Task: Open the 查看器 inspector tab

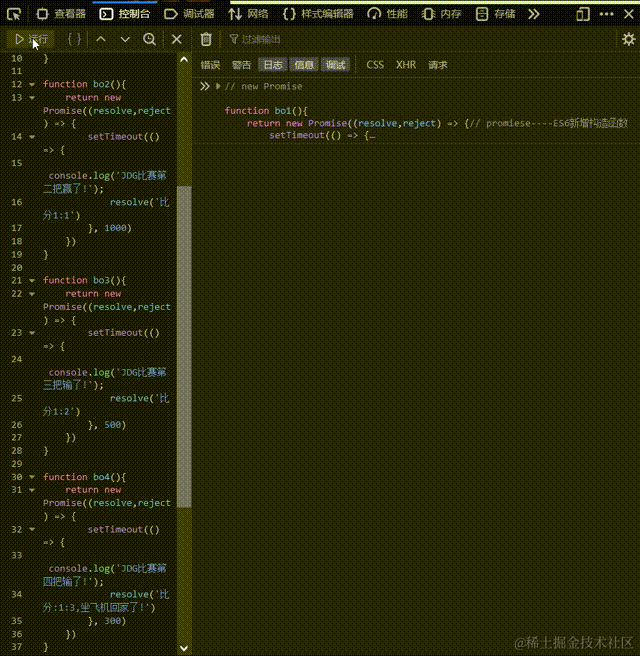Action: [x=61, y=14]
